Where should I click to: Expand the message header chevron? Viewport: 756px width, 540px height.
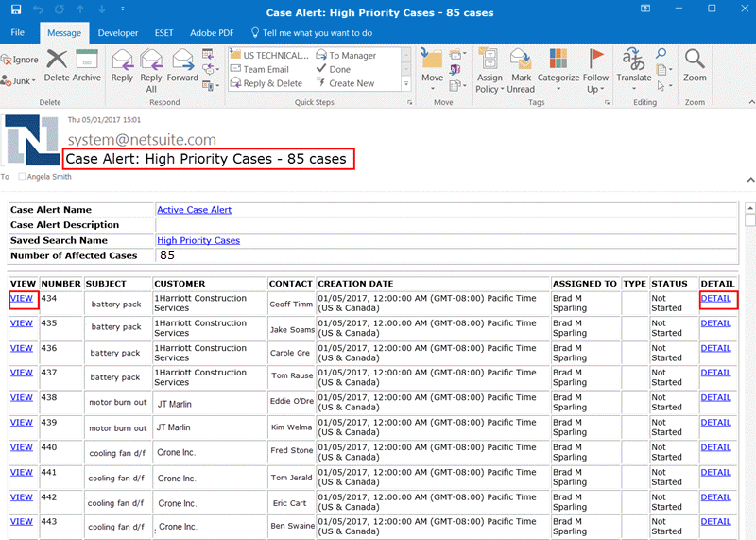coord(750,180)
